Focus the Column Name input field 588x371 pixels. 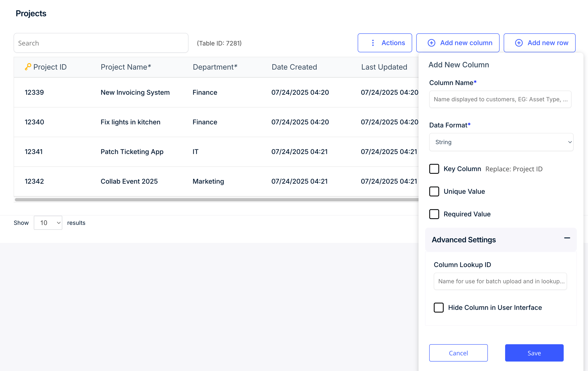click(500, 99)
